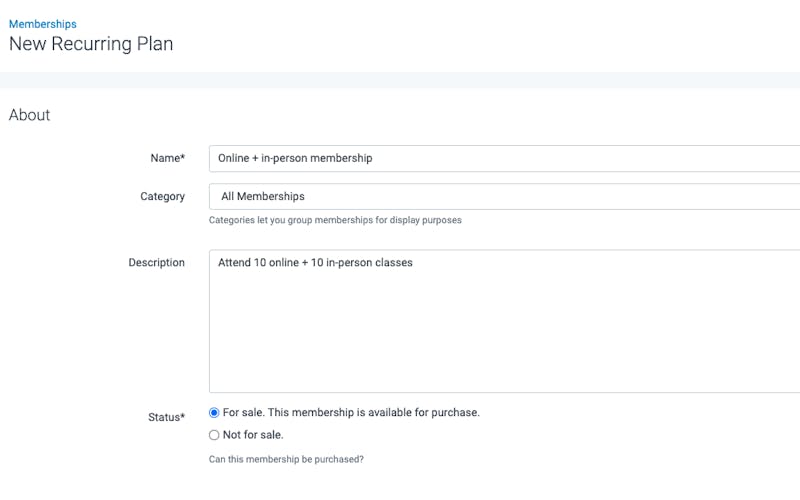Open the Memberships breadcrumb link

(x=43, y=24)
